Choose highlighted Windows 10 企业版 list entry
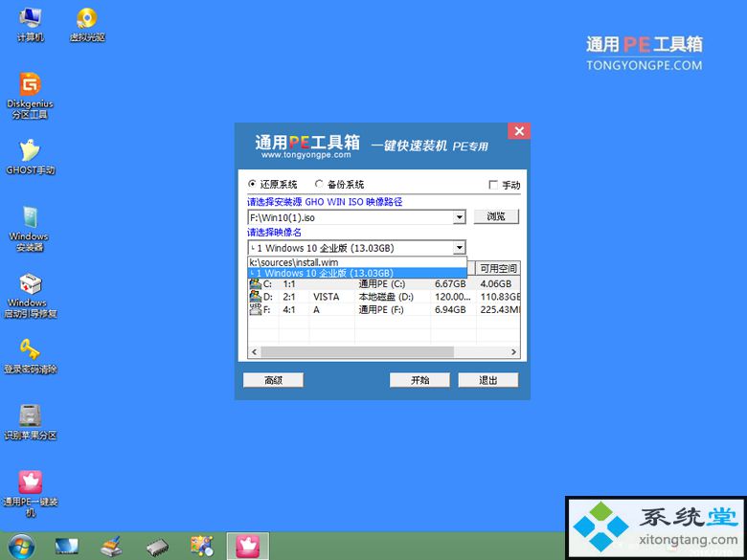 (x=357, y=274)
